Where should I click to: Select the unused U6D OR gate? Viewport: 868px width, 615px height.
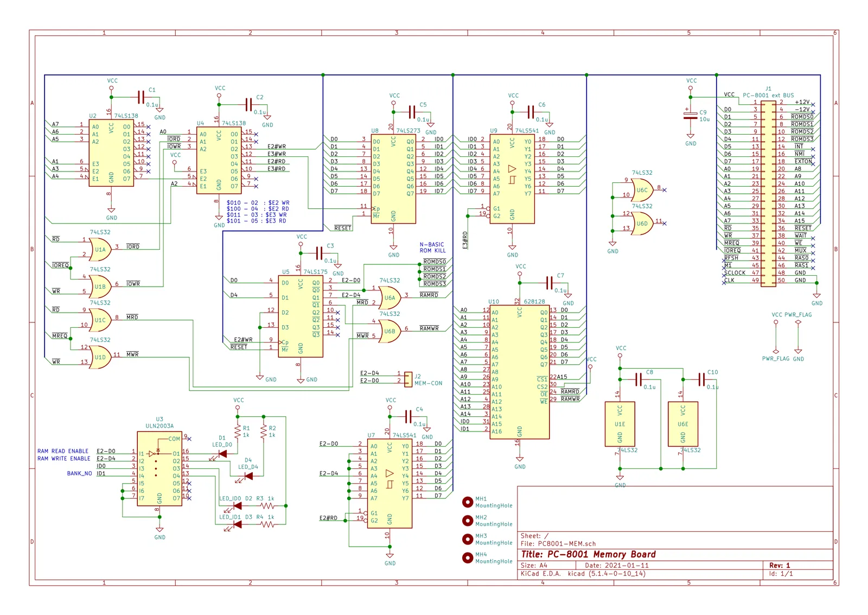tap(642, 224)
